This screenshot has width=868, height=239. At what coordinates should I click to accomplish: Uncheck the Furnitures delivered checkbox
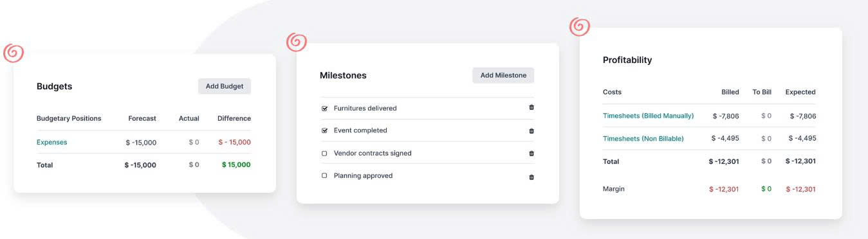[x=324, y=109]
